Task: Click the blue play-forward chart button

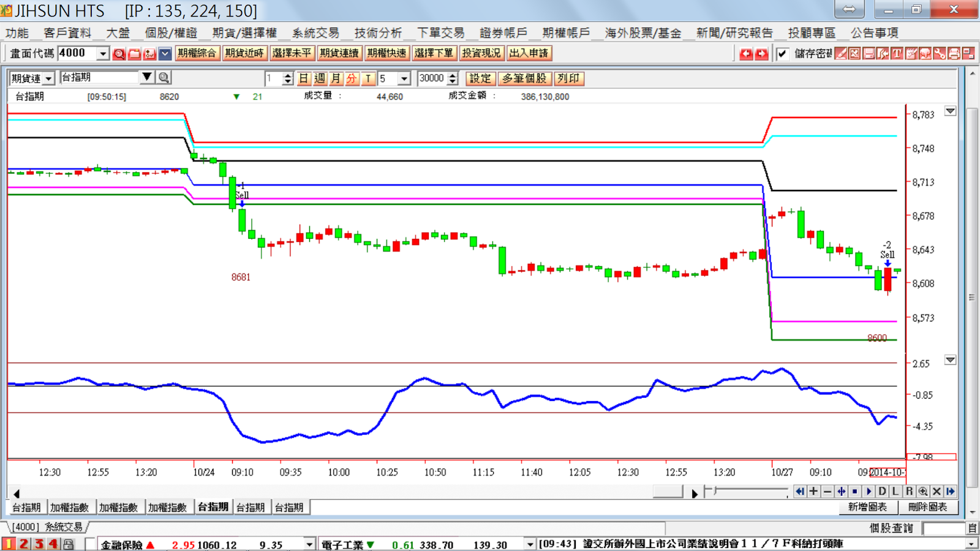Action: (x=869, y=491)
